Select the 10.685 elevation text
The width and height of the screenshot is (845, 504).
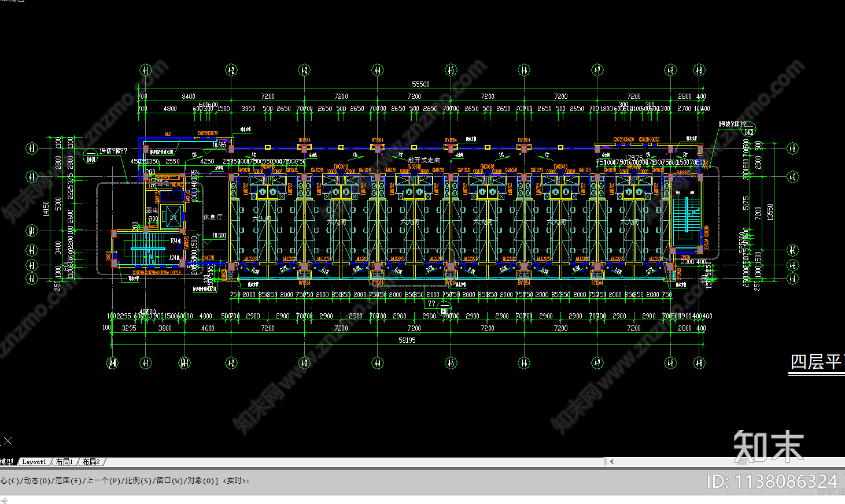click(x=219, y=145)
